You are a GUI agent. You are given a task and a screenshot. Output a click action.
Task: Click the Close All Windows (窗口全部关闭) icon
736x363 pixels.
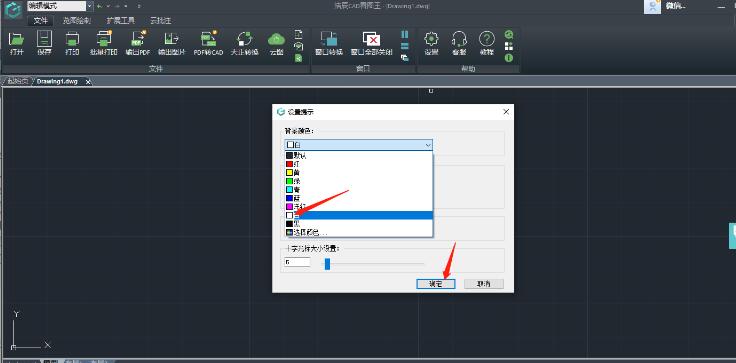(371, 40)
